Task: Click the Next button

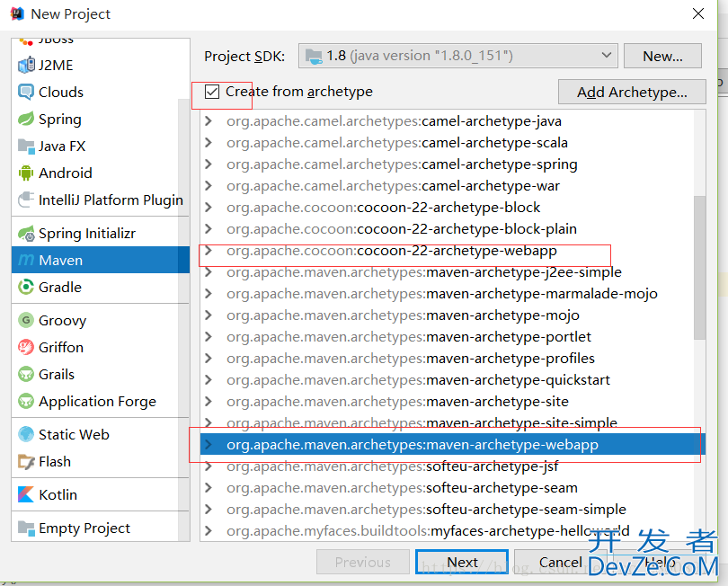Action: click(x=462, y=562)
